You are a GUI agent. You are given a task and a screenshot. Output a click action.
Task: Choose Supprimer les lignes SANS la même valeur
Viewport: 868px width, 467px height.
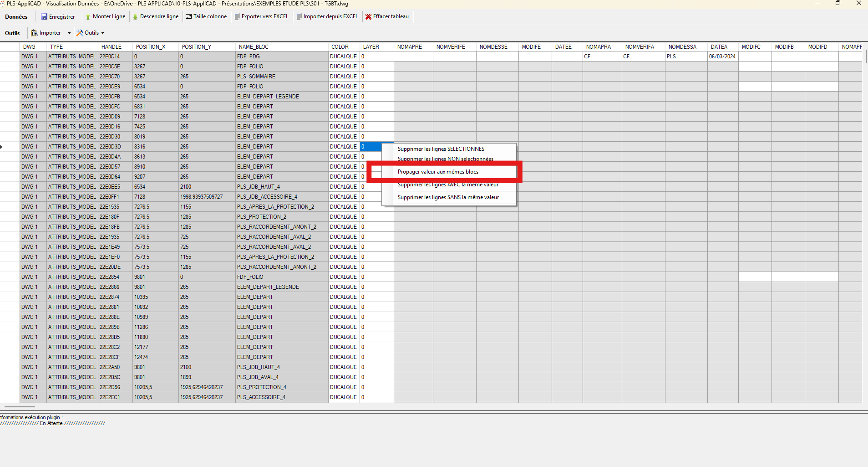(448, 197)
